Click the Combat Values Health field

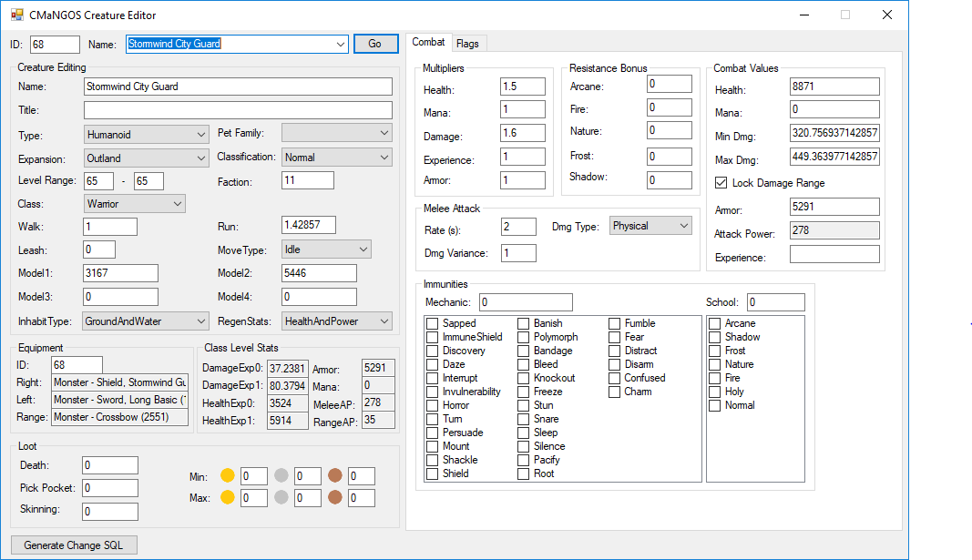click(834, 87)
